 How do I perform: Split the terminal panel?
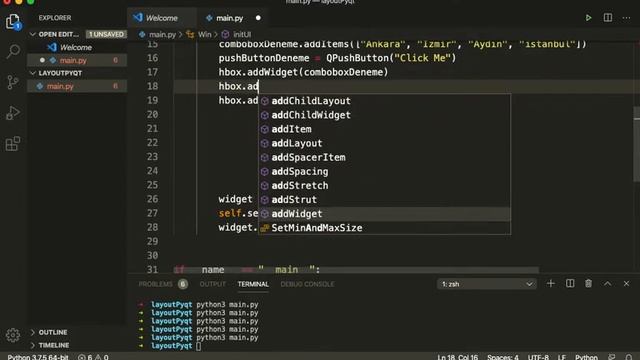point(570,283)
